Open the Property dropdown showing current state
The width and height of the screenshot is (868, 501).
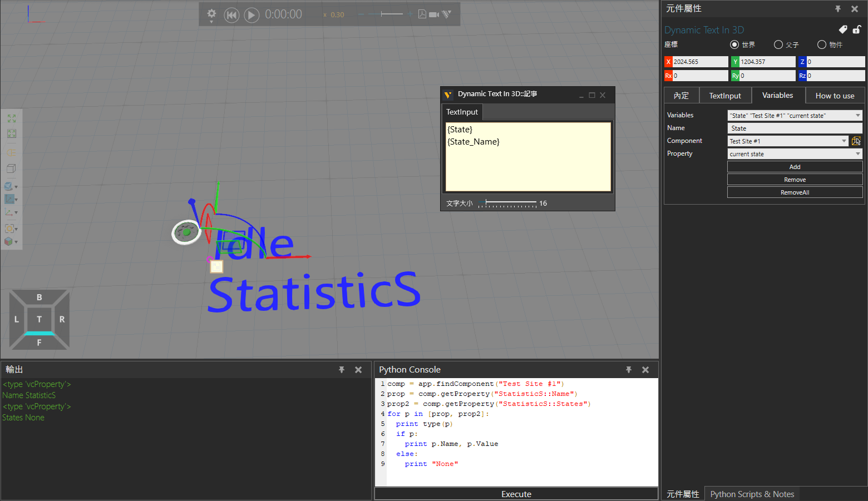(x=857, y=154)
